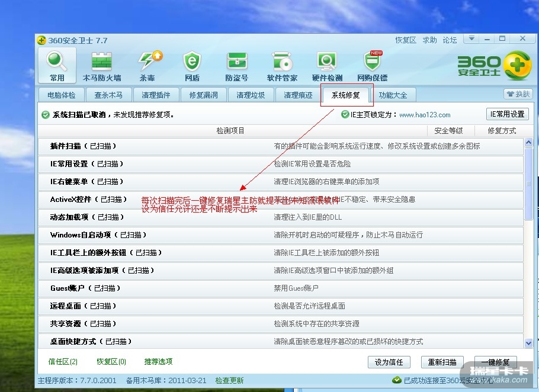
Task: Open the title bar dropdown menu arrow
Action: click(x=471, y=38)
